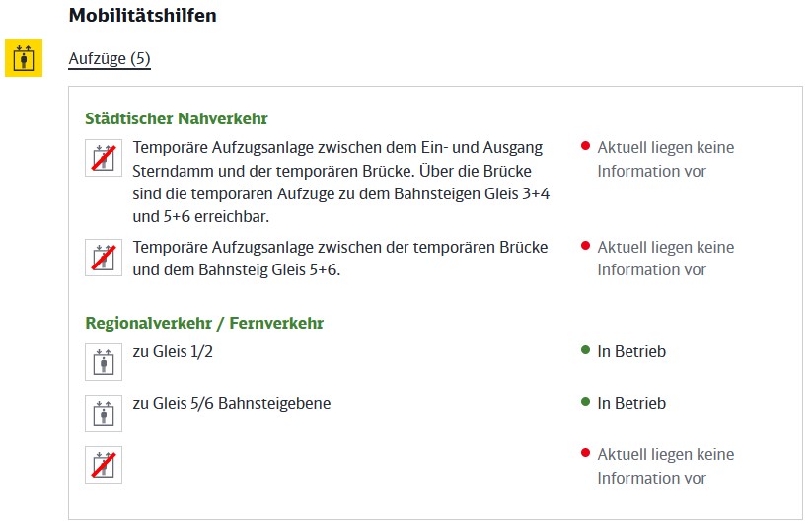812x530 pixels.
Task: Click the elevator icon for Gleis 1/2
Action: [x=104, y=362]
